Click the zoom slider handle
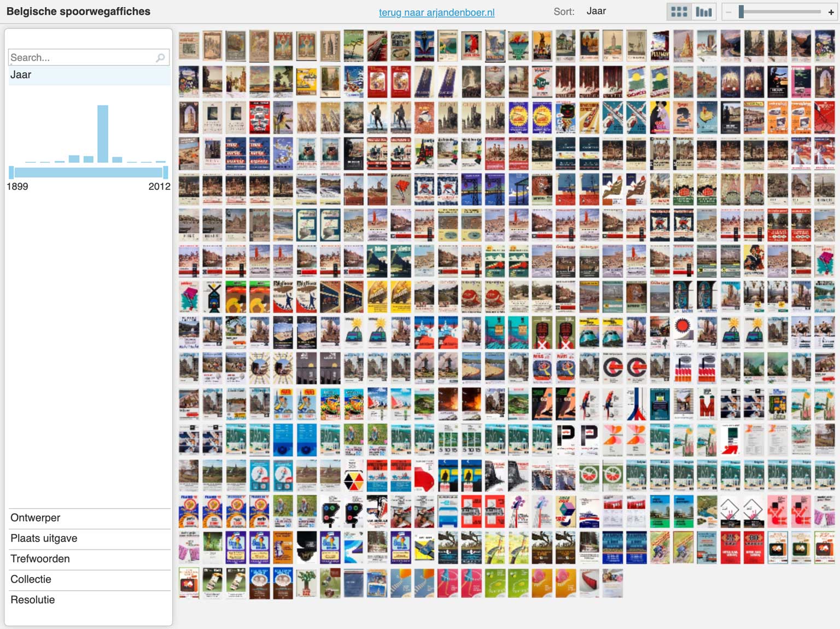840x629 pixels. pos(741,11)
